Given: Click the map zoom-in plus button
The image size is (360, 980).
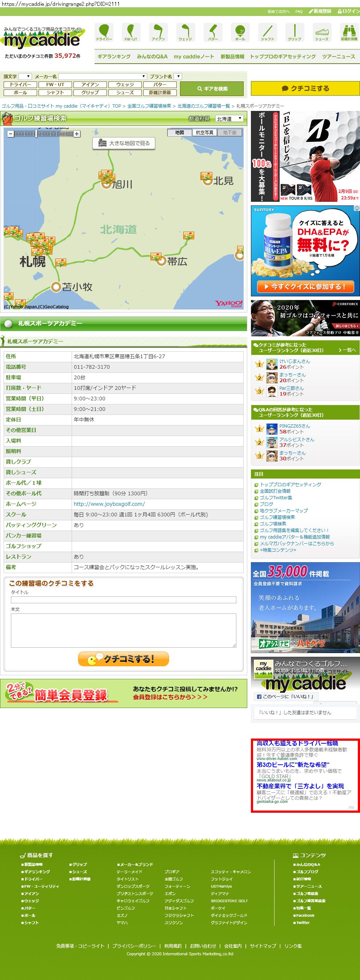Looking at the screenshot, I should click(x=77, y=134).
